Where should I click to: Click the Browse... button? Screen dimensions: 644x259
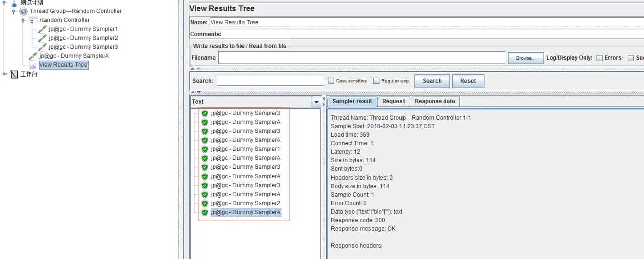pyautogui.click(x=525, y=58)
